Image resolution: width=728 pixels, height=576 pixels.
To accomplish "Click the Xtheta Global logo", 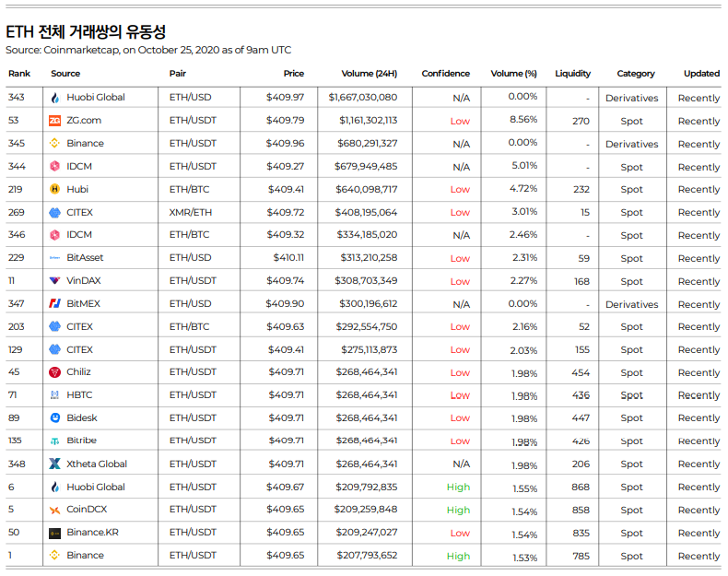I will [54, 464].
